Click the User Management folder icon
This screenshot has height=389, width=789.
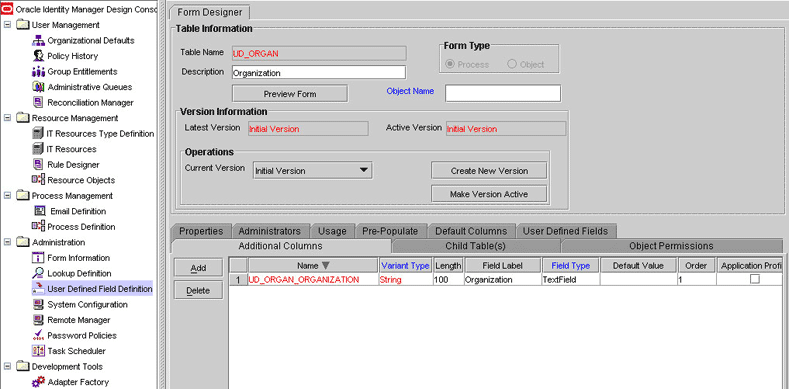pos(23,25)
